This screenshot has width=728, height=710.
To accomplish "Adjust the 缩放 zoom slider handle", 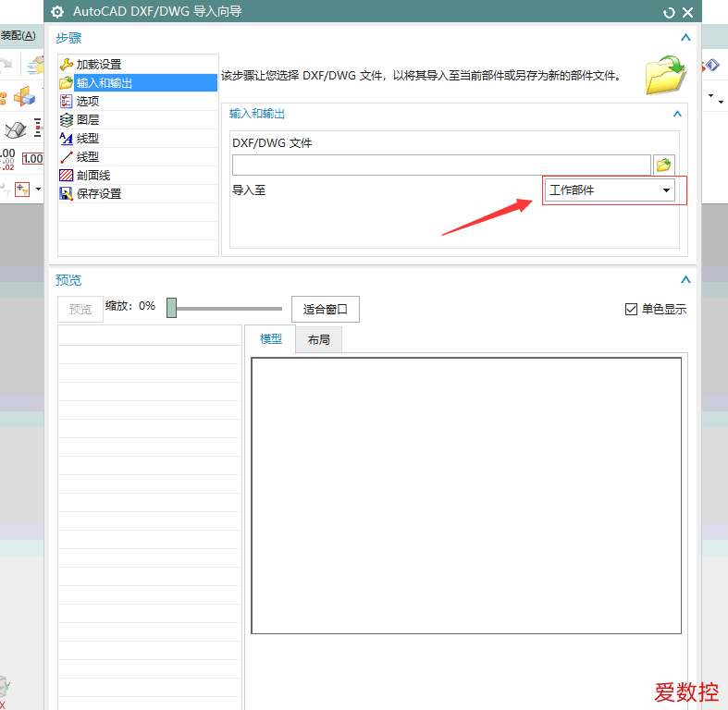I will 171,308.
